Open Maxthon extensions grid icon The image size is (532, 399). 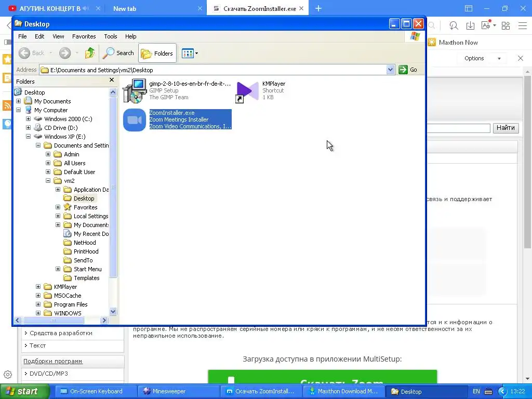tap(506, 26)
